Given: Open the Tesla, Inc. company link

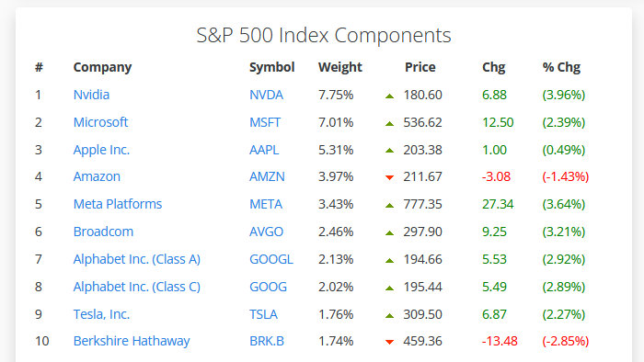Looking at the screenshot, I should pos(101,314).
